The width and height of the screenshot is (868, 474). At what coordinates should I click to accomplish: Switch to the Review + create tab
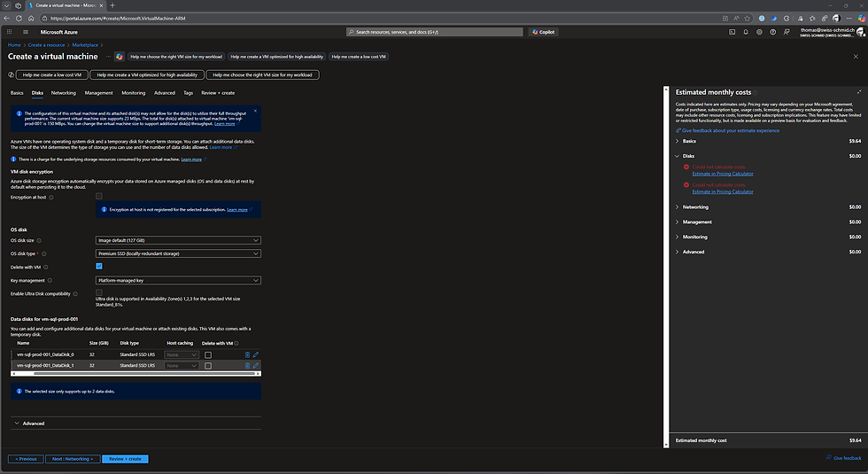coord(218,93)
